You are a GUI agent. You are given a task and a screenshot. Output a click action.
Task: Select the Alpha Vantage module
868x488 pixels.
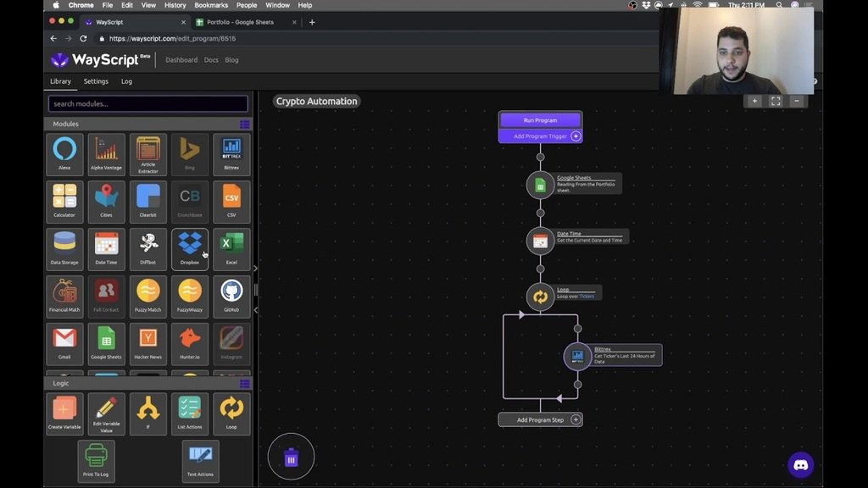[106, 154]
